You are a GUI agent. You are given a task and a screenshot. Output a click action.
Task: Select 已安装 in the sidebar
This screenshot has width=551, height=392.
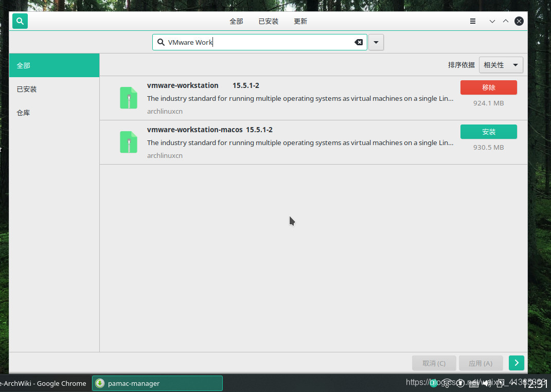pos(54,89)
